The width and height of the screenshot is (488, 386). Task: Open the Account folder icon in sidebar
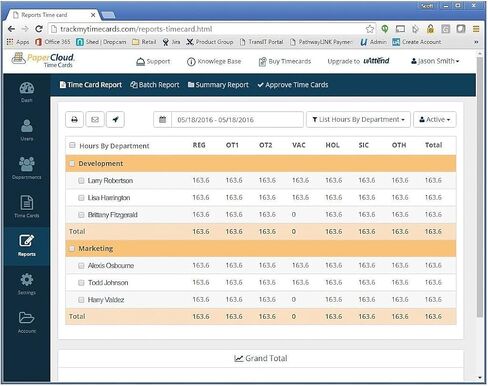tap(27, 323)
